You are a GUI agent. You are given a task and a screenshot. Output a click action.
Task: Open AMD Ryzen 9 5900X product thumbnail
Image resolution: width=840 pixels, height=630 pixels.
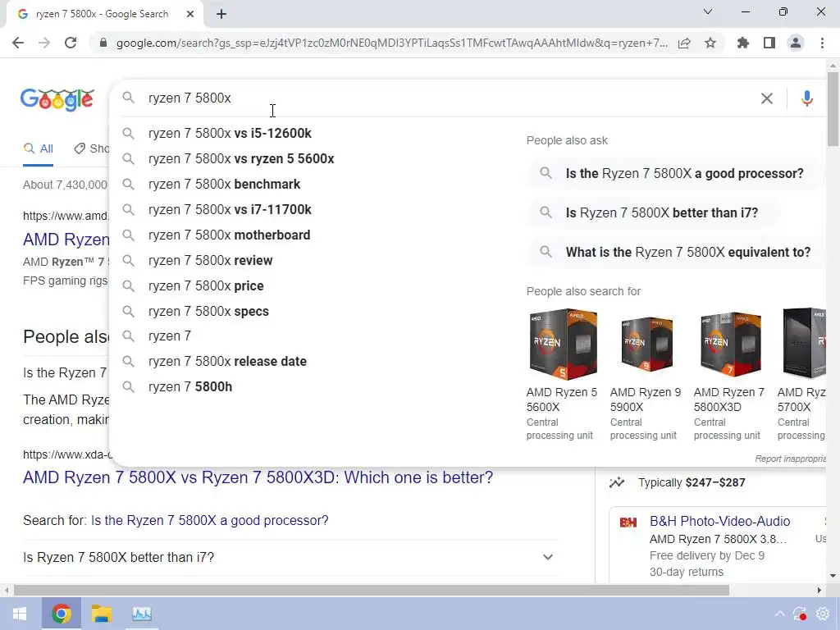[x=646, y=344]
